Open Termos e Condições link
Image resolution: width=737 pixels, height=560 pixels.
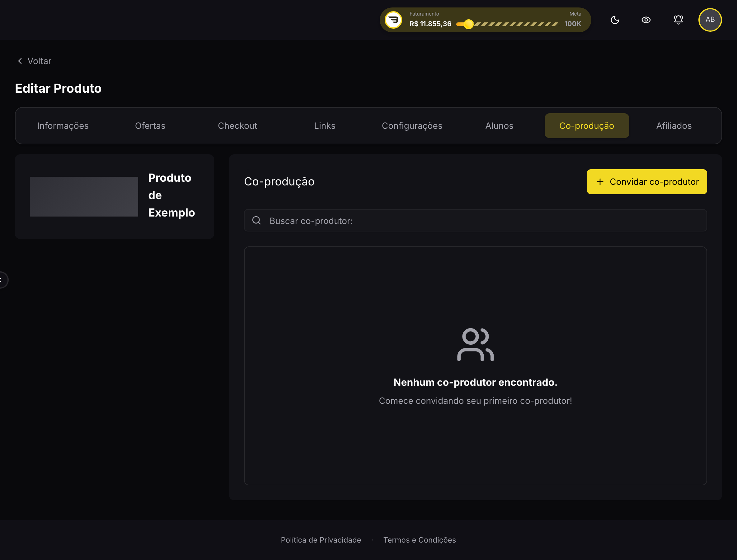420,540
